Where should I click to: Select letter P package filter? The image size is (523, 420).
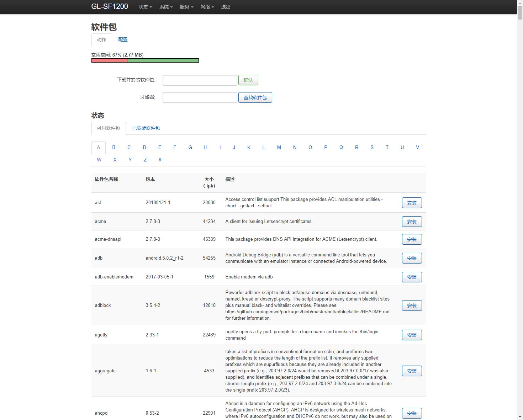[x=326, y=147]
